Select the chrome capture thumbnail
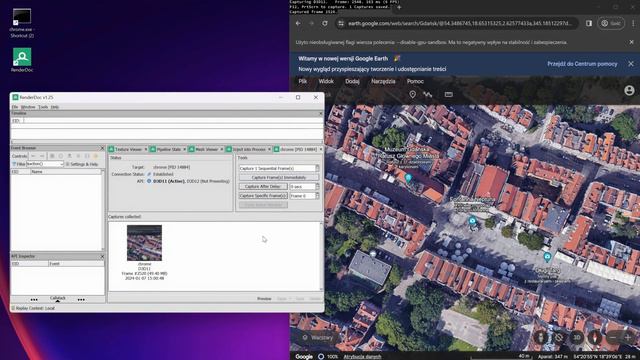This screenshot has height=360, width=640. 144,243
